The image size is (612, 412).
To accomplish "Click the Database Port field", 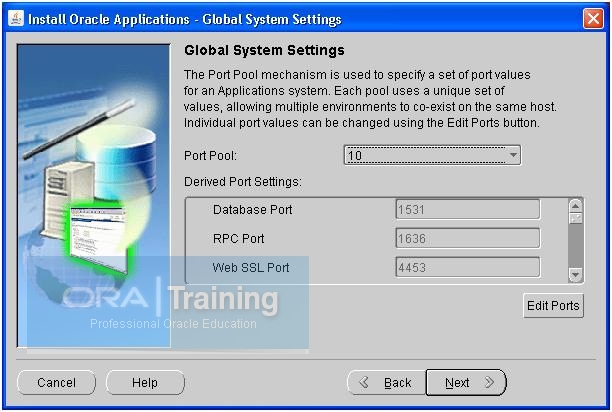I will pyautogui.click(x=468, y=210).
